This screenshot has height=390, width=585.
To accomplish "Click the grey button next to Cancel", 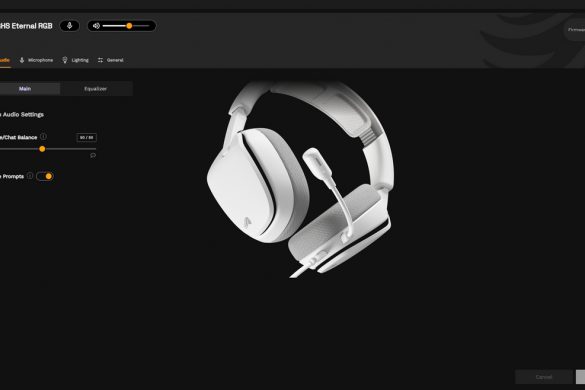I will 580,377.
